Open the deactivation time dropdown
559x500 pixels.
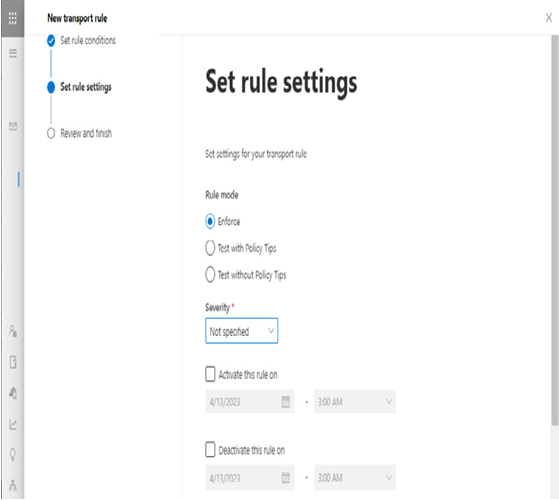[355, 477]
